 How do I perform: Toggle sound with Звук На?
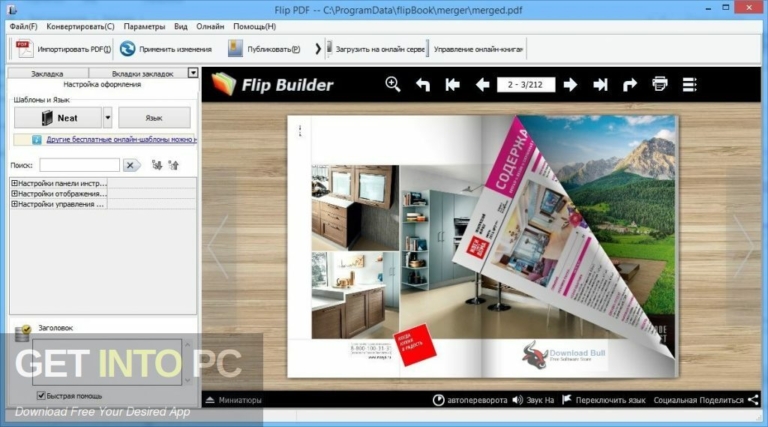pyautogui.click(x=533, y=400)
